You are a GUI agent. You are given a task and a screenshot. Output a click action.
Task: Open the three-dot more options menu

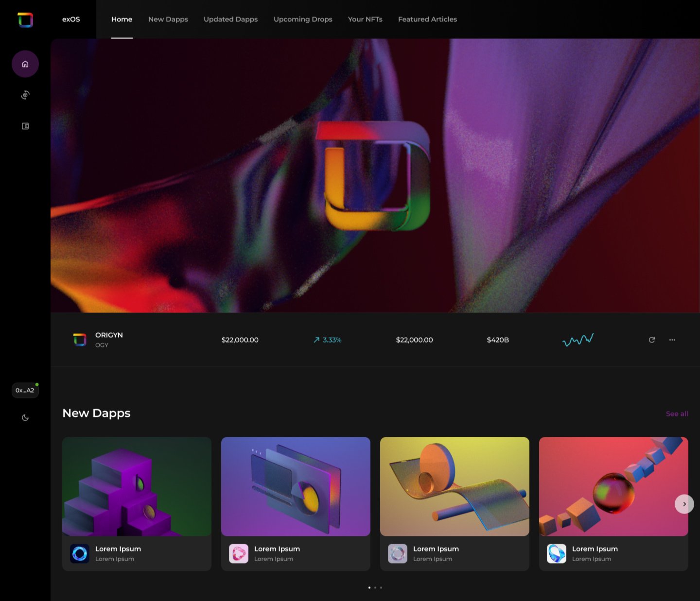672,340
